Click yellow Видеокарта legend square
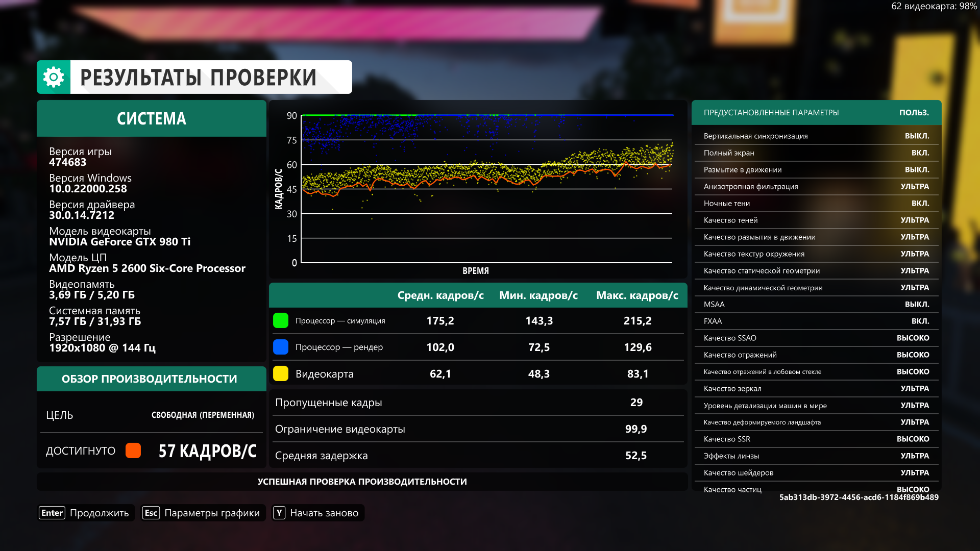980x551 pixels. (281, 373)
